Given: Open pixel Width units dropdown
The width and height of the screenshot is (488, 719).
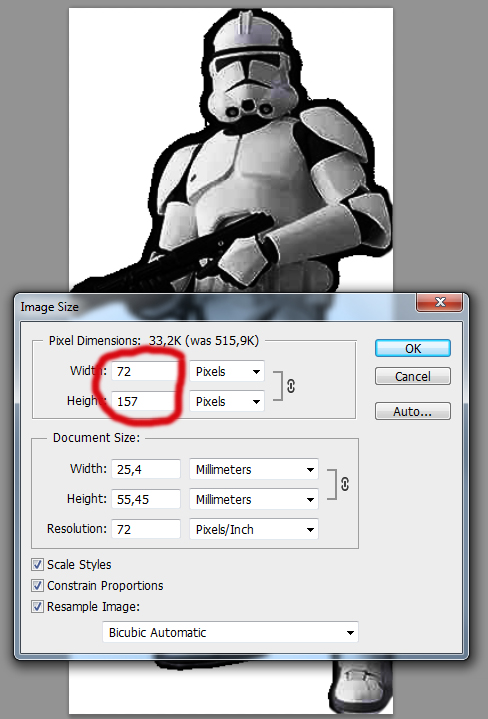Looking at the screenshot, I should point(227,371).
